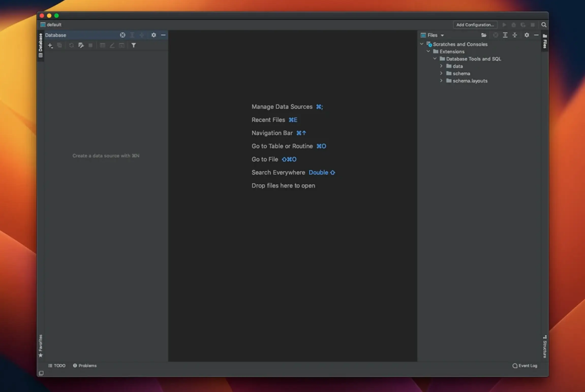Image resolution: width=585 pixels, height=392 pixels.
Task: Click the Stop square icon in top toolbar
Action: [x=533, y=25]
